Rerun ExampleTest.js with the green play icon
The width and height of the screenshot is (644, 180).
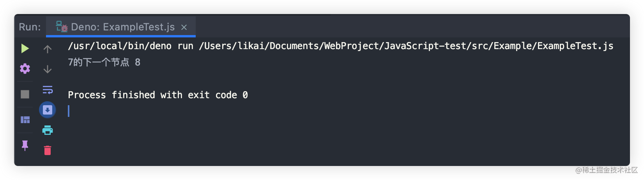(25, 48)
